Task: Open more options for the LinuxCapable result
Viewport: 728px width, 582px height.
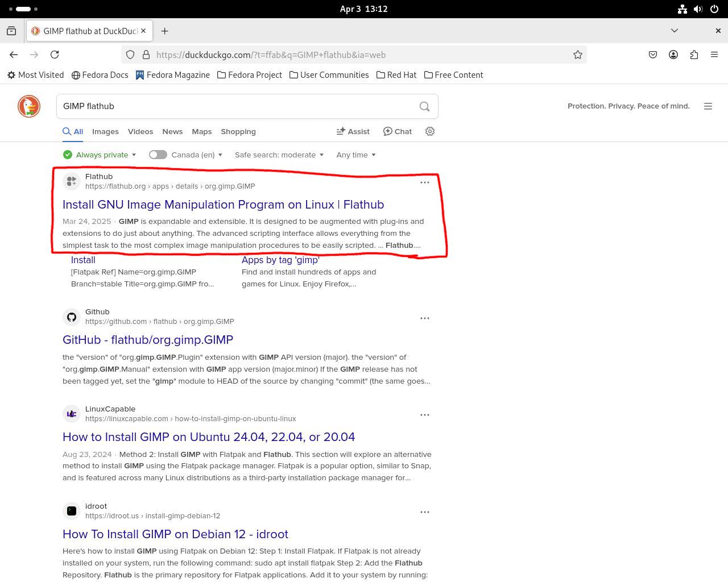Action: point(424,415)
